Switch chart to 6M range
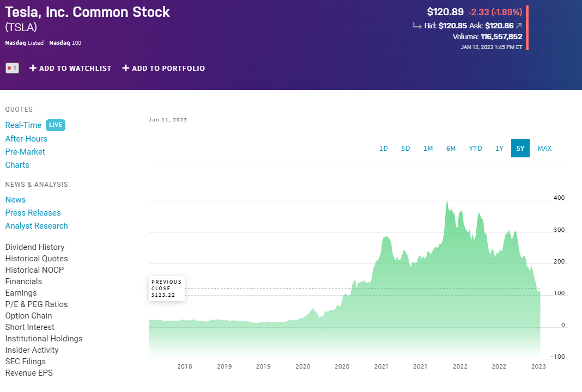This screenshot has width=582, height=392. pos(451,148)
